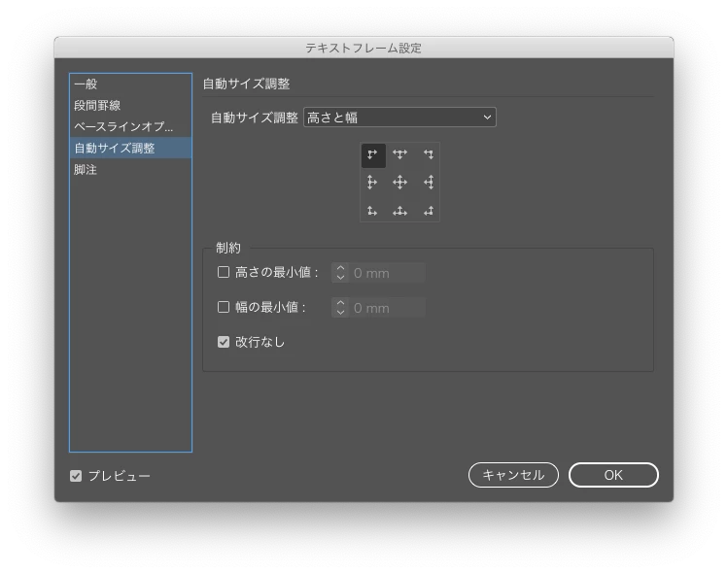Viewport: 728px width, 574px height.
Task: Enable 幅の最小値 checkbox
Action: click(x=224, y=307)
